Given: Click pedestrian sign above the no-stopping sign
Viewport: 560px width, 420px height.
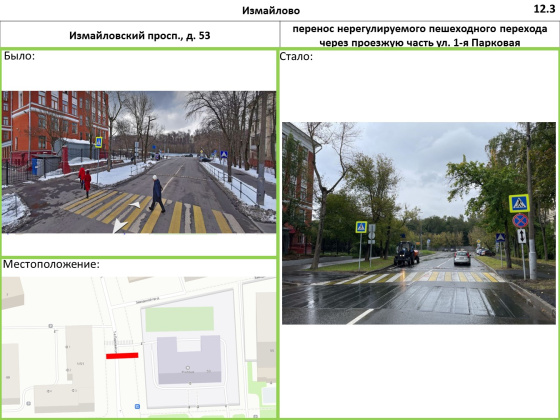Looking at the screenshot, I should 519,203.
